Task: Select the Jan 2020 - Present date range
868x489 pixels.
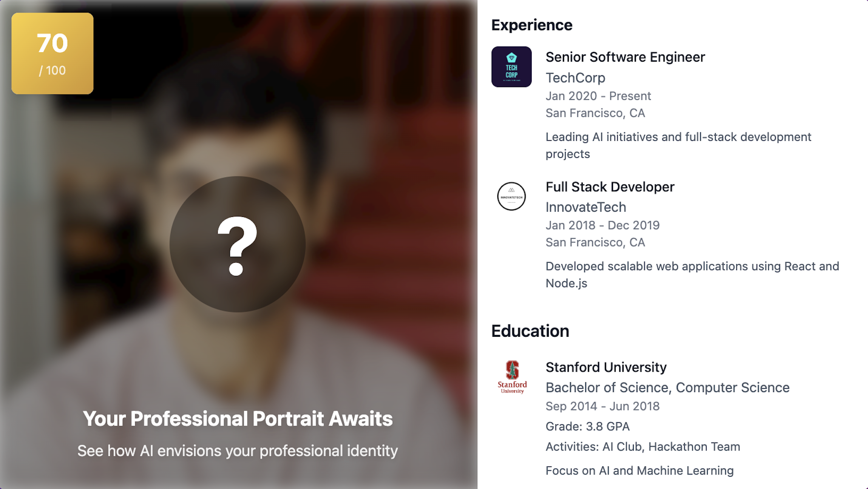Action: coord(598,96)
